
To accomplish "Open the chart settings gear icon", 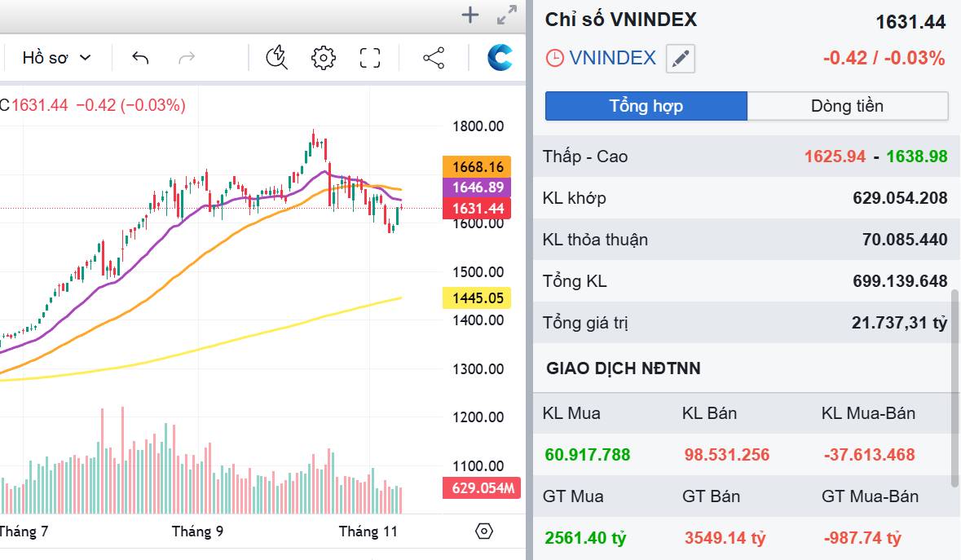I will pos(323,58).
